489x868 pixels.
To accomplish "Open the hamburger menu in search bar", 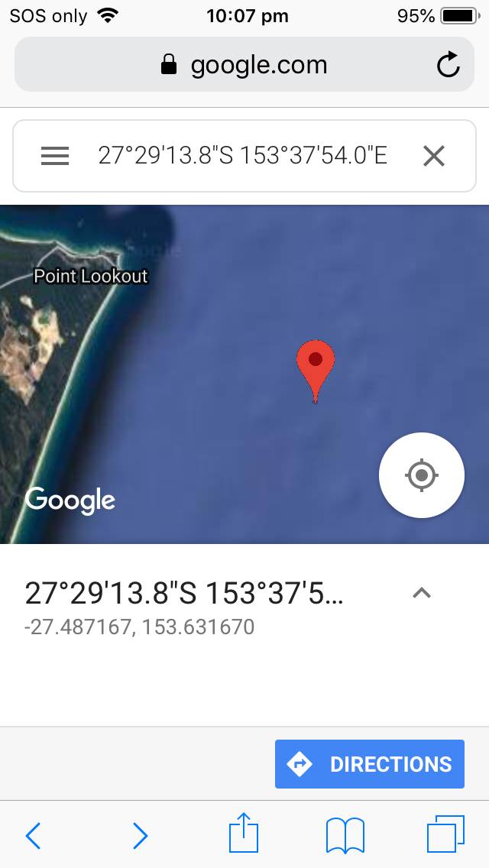I will pos(55,156).
